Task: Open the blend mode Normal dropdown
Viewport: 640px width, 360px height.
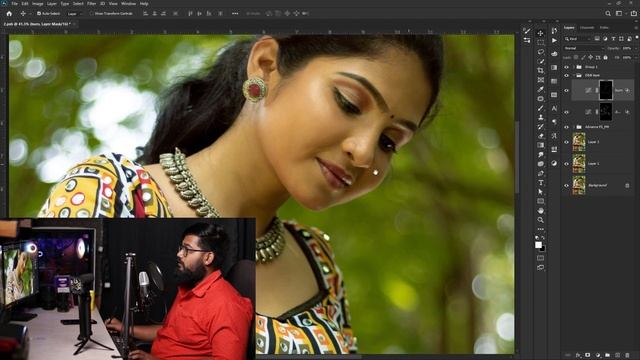Action: [583, 48]
